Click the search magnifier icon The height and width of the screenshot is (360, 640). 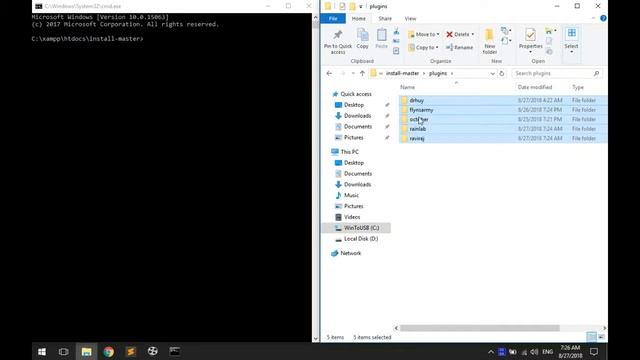596,73
